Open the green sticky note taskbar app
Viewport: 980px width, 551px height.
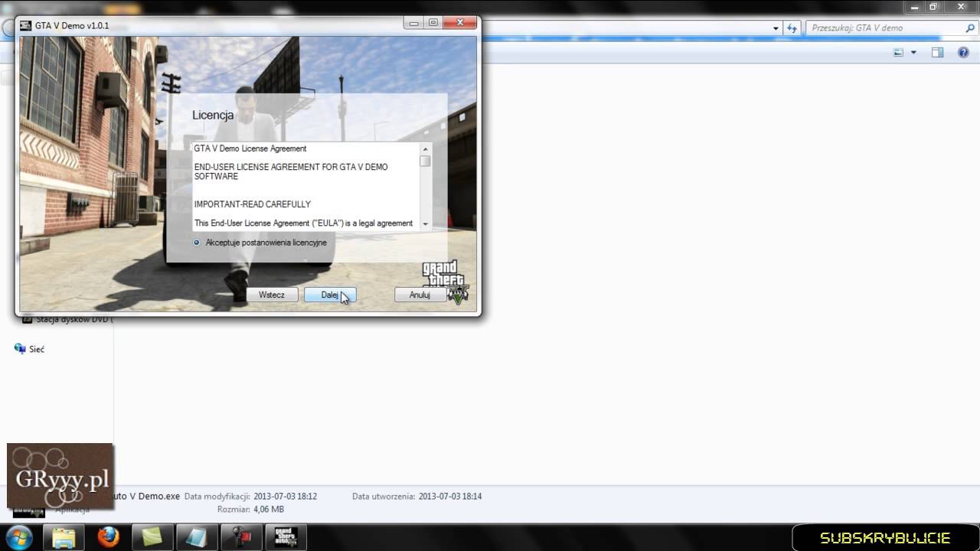click(153, 537)
